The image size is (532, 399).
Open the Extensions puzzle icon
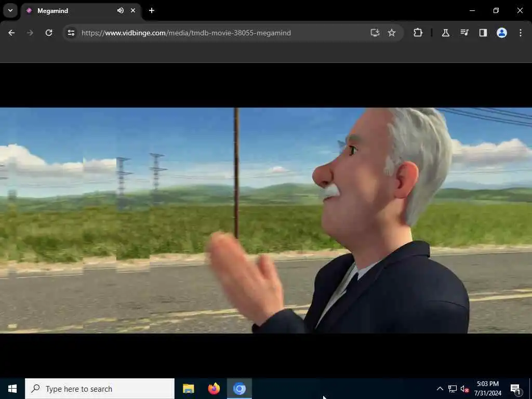(418, 33)
